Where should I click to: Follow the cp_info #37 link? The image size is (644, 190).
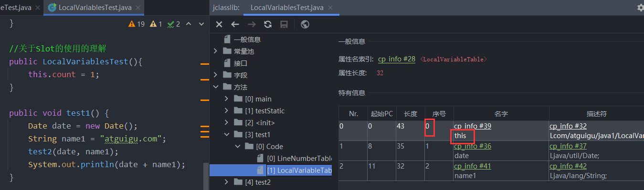tap(568, 146)
